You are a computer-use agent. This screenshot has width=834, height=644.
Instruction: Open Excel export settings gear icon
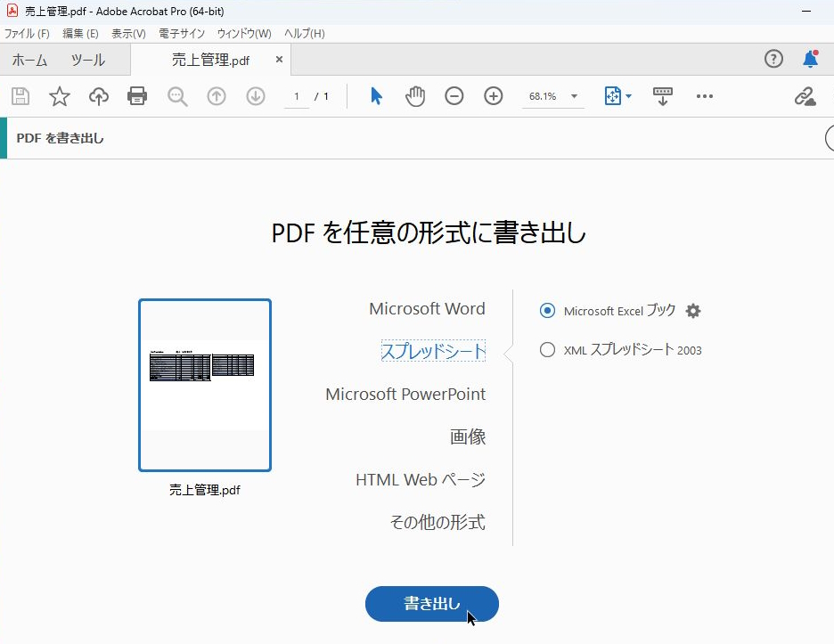tap(692, 311)
